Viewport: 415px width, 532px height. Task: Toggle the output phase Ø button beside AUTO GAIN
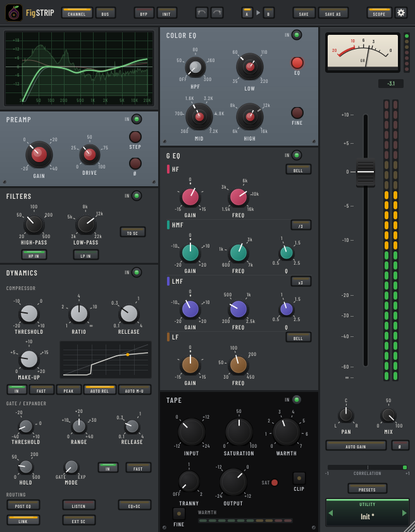[x=400, y=445]
